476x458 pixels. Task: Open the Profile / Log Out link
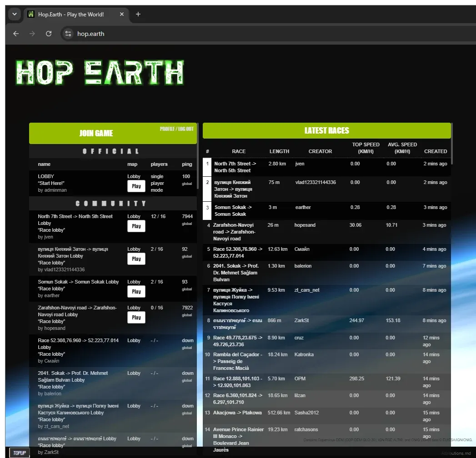click(x=177, y=129)
